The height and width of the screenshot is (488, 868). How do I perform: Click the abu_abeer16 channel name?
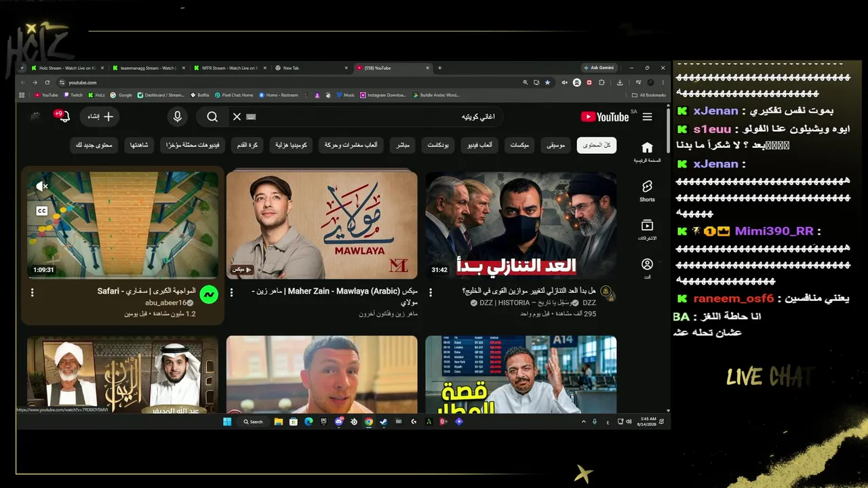165,303
